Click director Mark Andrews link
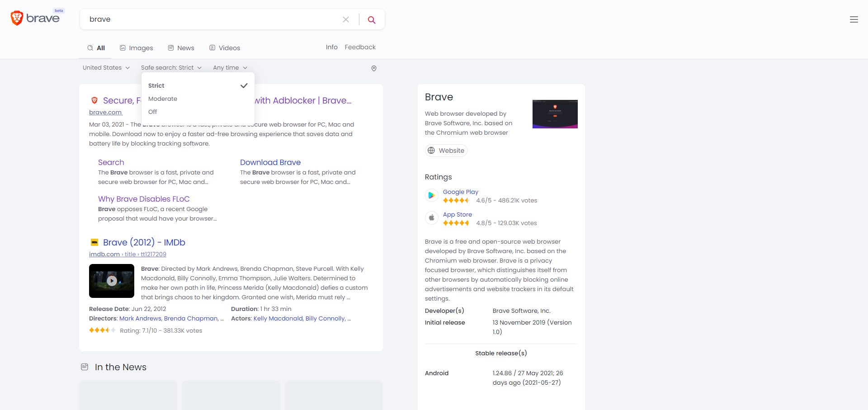Screen dimensions: 868x410 [x=140, y=319]
